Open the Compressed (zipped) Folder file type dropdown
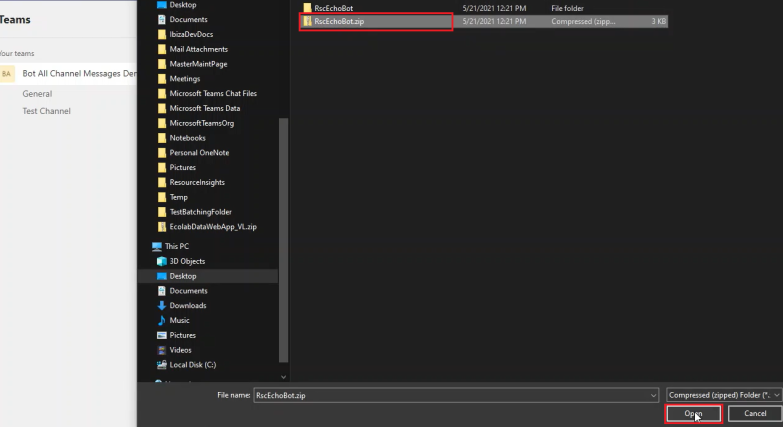Screen dimensions: 783x427 724,395
